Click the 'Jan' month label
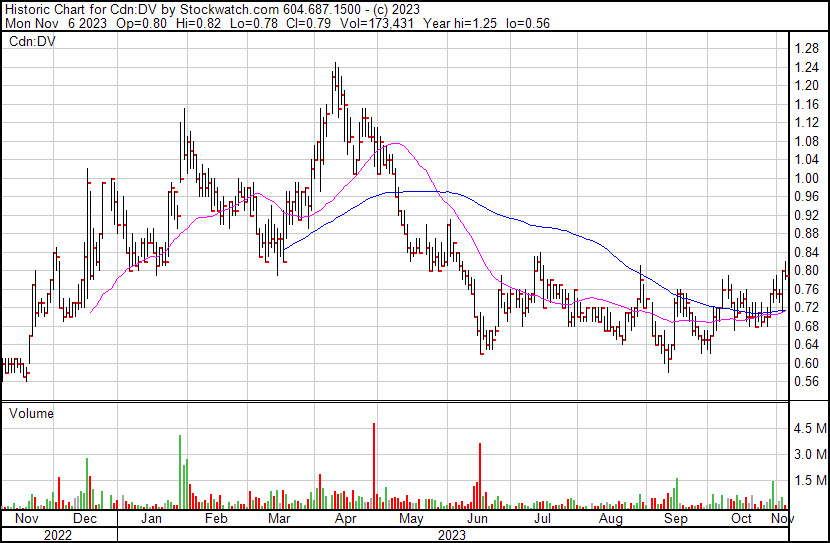This screenshot has width=830, height=543. [151, 518]
